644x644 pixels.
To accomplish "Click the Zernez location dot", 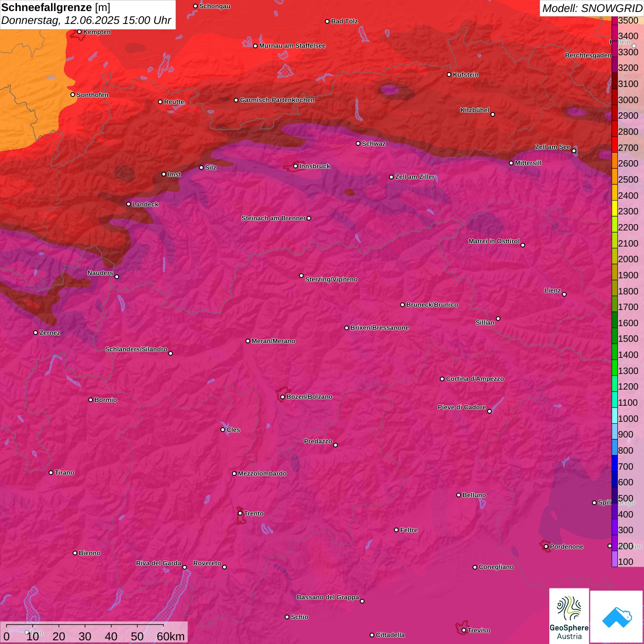I will click(x=35, y=333).
